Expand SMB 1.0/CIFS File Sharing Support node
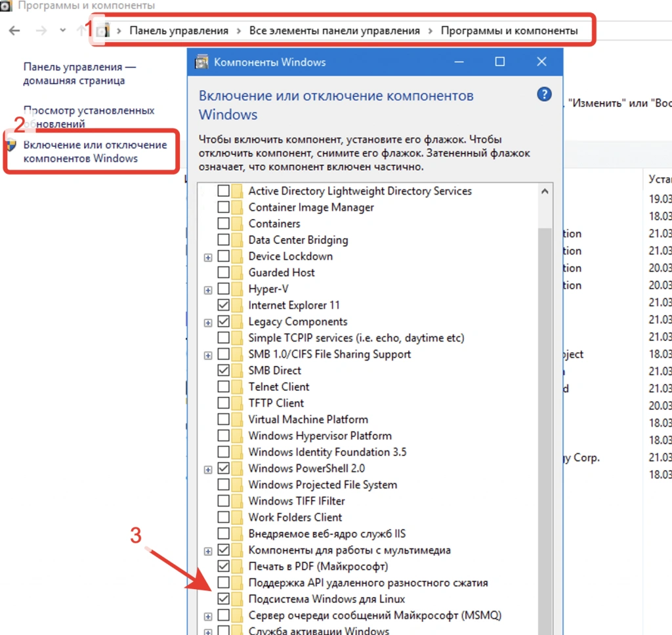Viewport: 672px width, 635px height. pos(208,356)
